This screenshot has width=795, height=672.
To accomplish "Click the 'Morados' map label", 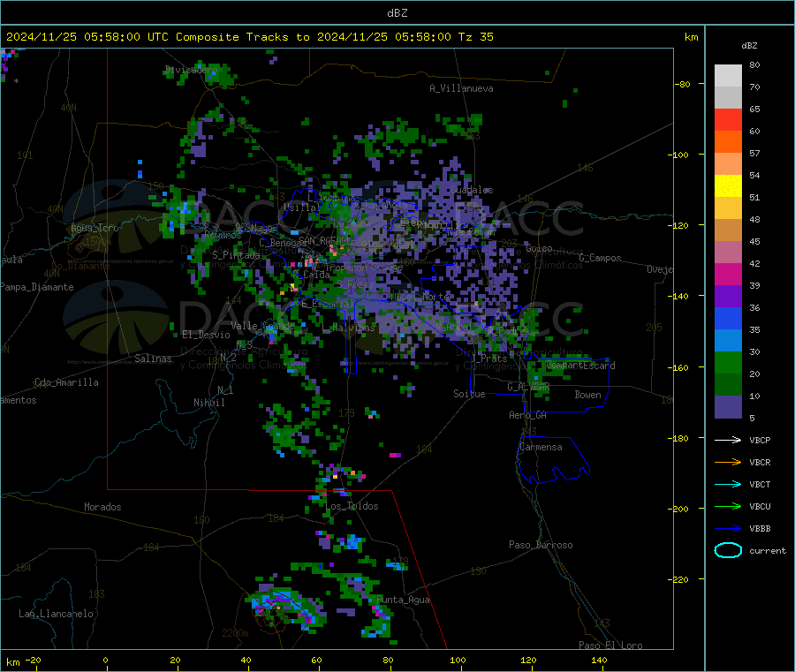I will point(102,507).
